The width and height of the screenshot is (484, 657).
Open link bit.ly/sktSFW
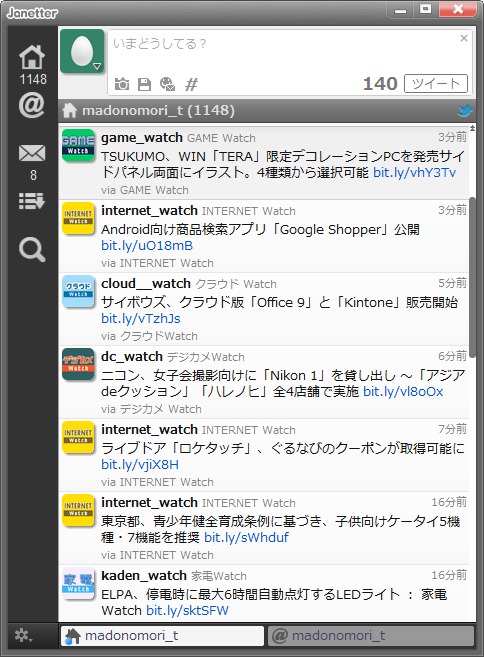(x=187, y=610)
